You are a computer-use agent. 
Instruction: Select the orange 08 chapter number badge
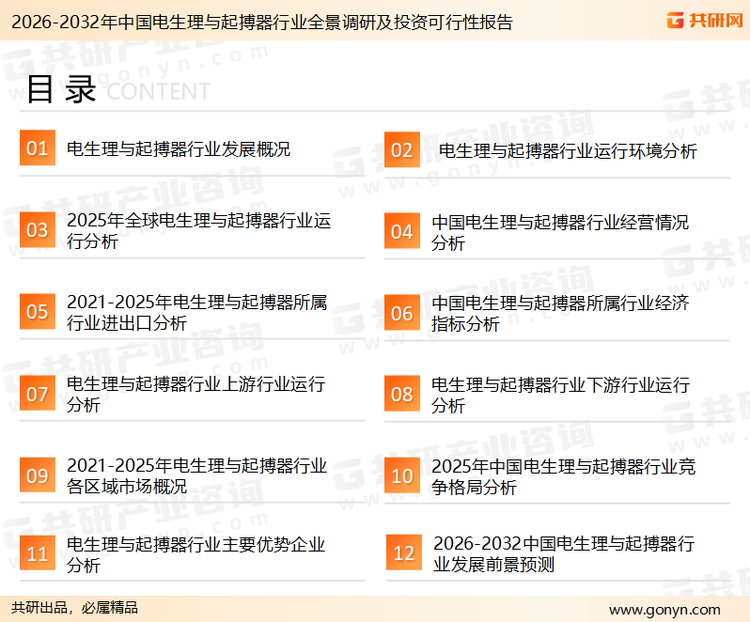(x=402, y=394)
